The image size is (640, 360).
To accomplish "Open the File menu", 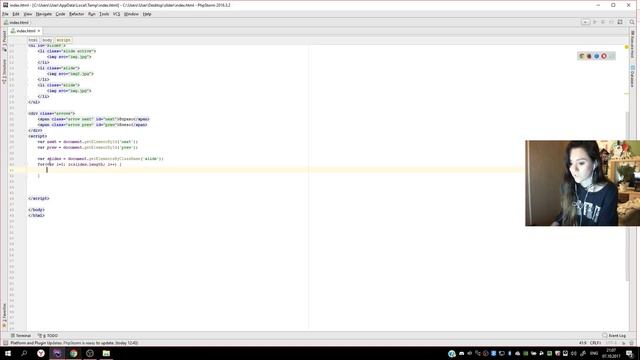I will point(5,14).
